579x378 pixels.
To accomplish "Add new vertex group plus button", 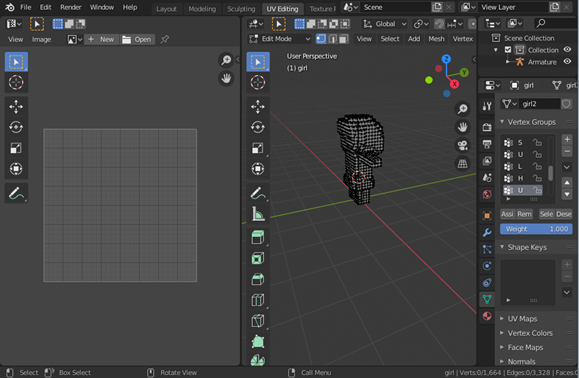I will coord(567,139).
